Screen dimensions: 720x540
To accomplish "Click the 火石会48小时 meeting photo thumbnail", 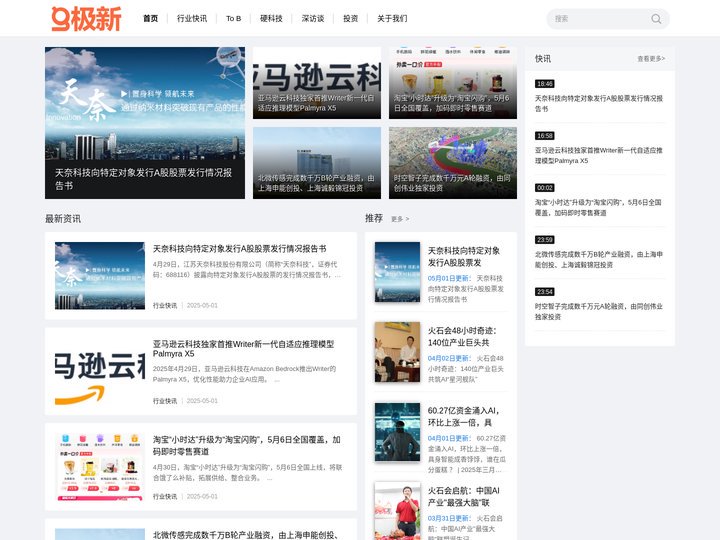I will click(x=397, y=352).
